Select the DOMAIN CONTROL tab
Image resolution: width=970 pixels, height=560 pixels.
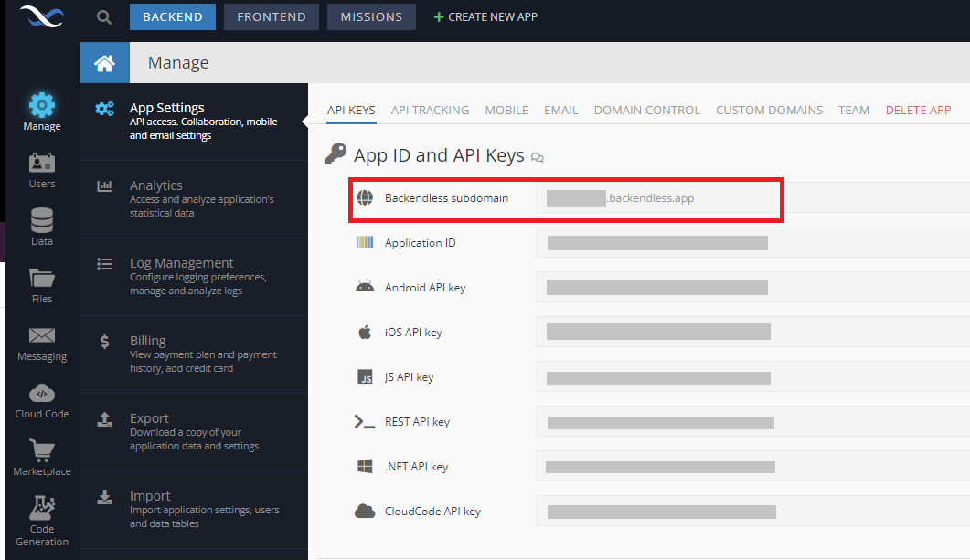point(647,110)
